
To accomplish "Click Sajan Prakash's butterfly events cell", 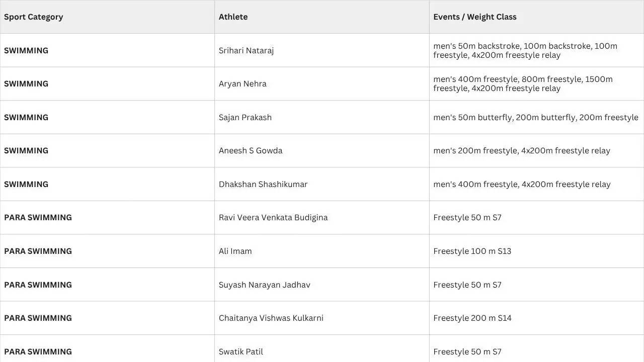I will click(536, 117).
